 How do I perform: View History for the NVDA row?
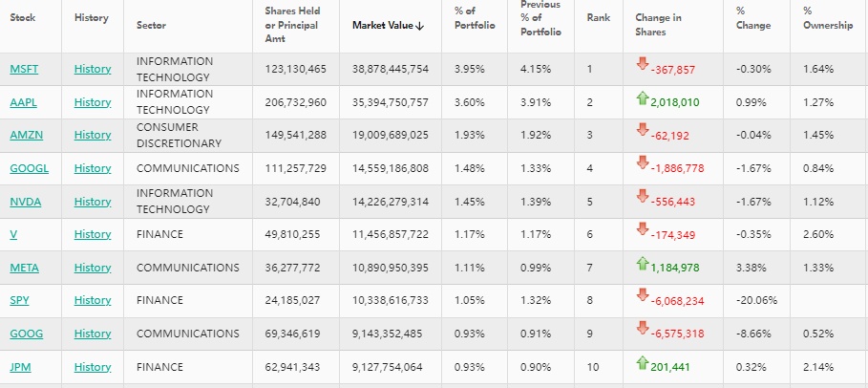[x=93, y=202]
